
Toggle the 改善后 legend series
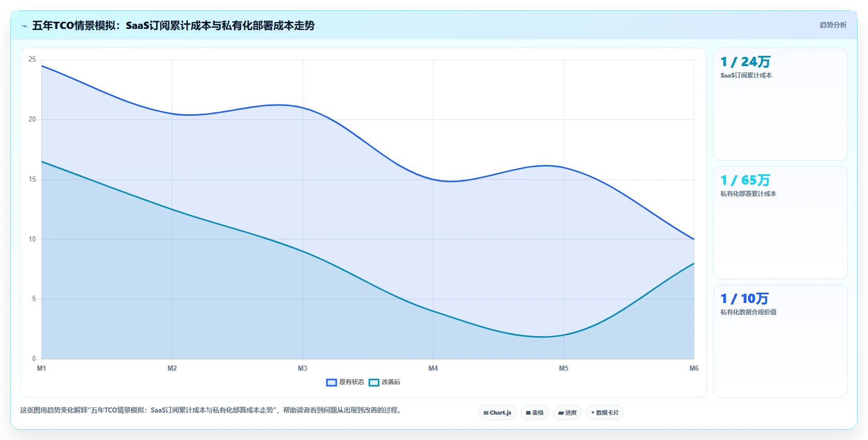coord(384,382)
